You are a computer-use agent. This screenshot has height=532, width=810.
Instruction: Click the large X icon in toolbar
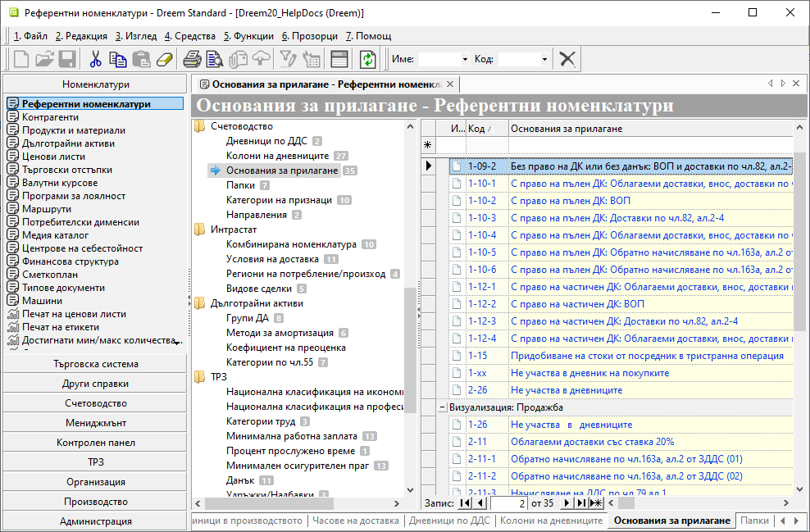pyautogui.click(x=567, y=59)
